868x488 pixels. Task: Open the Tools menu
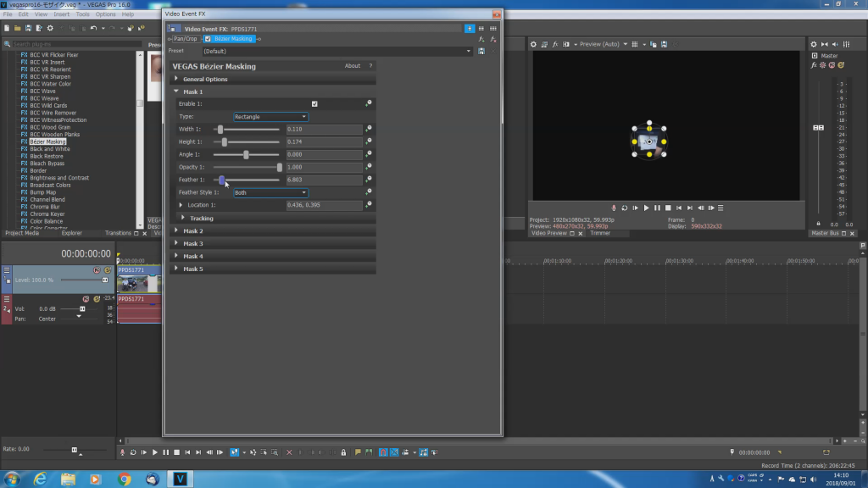[x=82, y=14]
